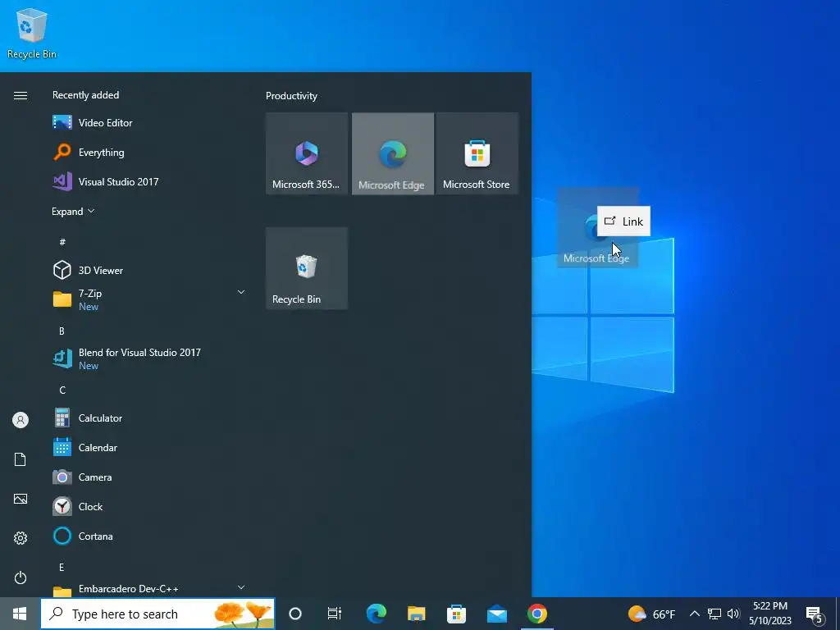Viewport: 840px width, 630px height.
Task: Jump to letter # section header
Action: coord(62,242)
